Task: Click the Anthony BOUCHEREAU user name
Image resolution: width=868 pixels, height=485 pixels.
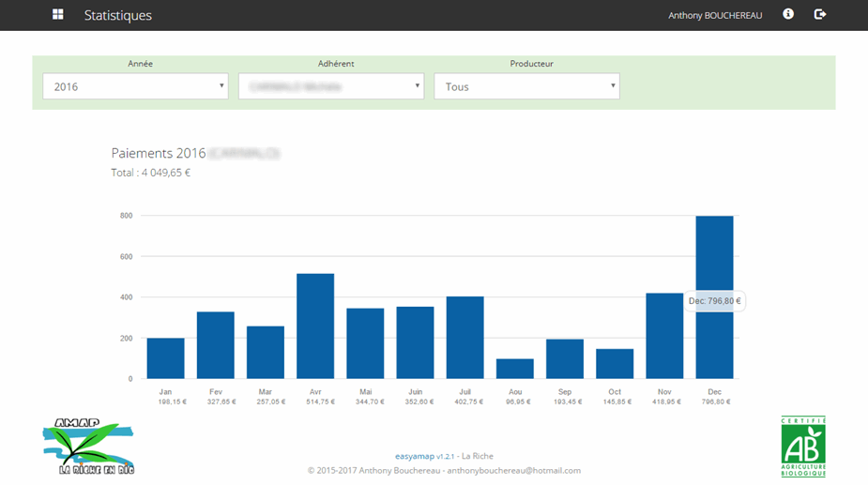Action: click(x=715, y=15)
